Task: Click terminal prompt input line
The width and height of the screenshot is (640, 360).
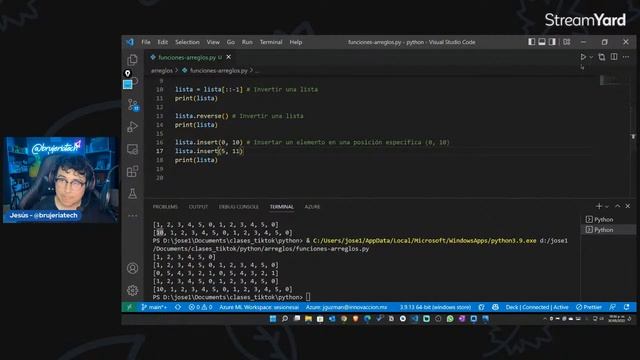Action: [x=308, y=297]
